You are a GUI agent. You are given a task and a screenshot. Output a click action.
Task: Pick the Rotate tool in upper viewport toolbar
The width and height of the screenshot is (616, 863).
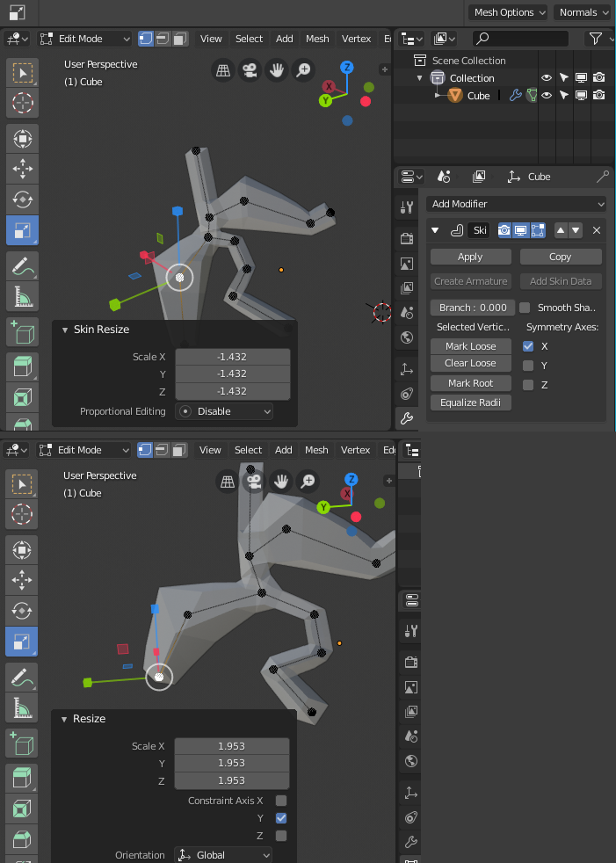pos(23,199)
